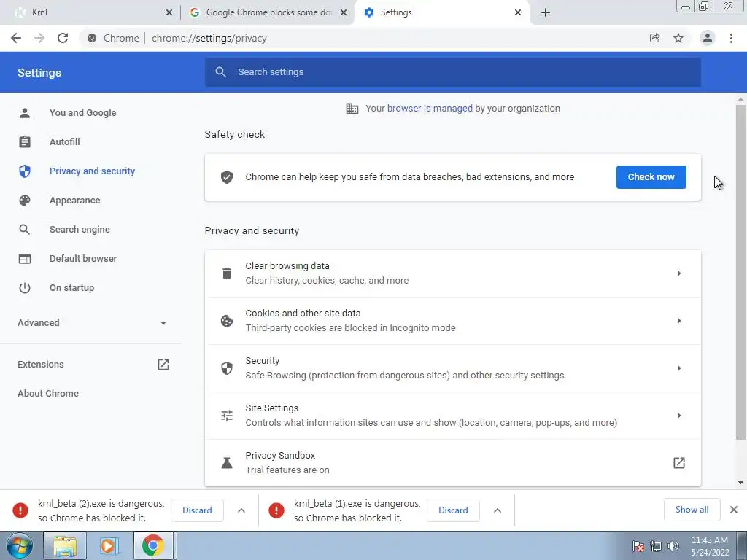Click the clipboard icon beside Autofill

point(25,142)
